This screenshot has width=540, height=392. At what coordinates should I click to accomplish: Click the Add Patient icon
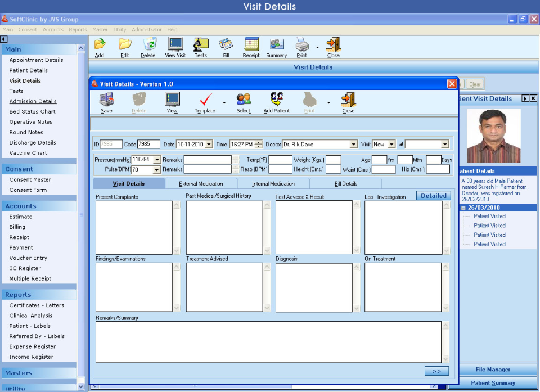(276, 101)
